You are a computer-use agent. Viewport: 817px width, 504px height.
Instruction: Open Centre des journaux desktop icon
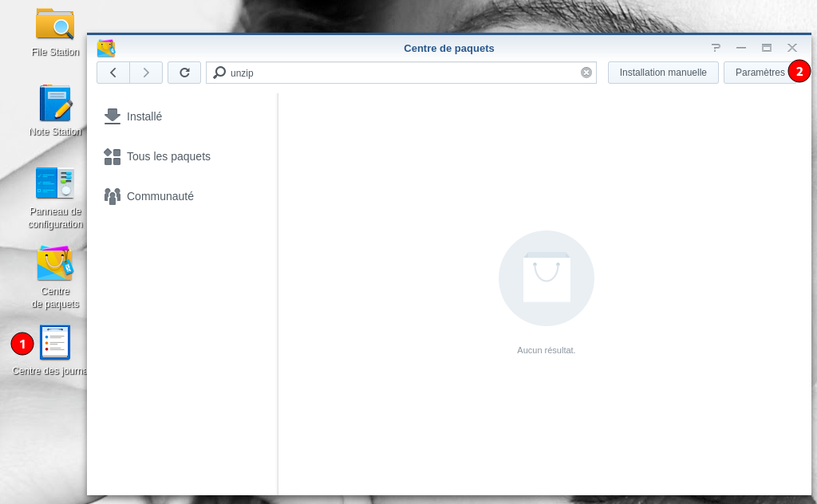click(55, 343)
